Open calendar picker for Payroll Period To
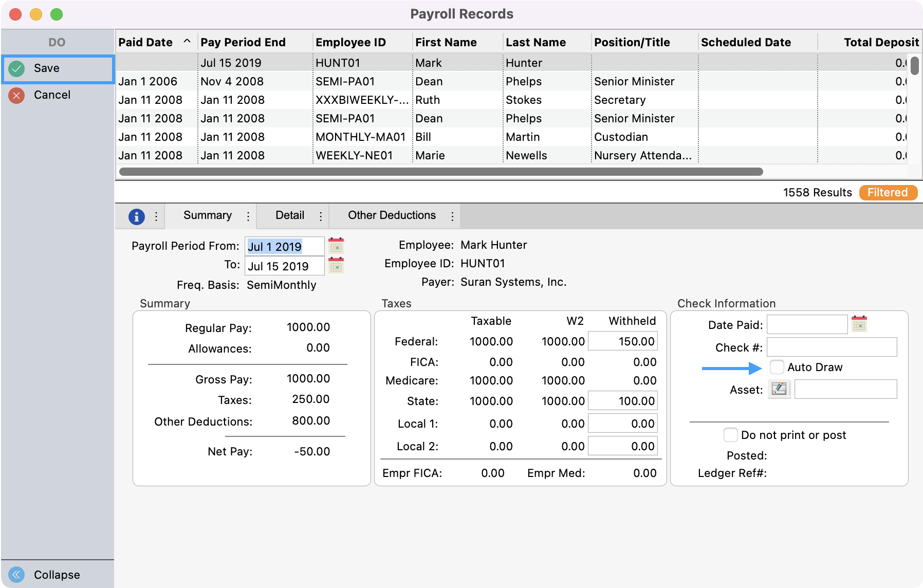 click(336, 266)
